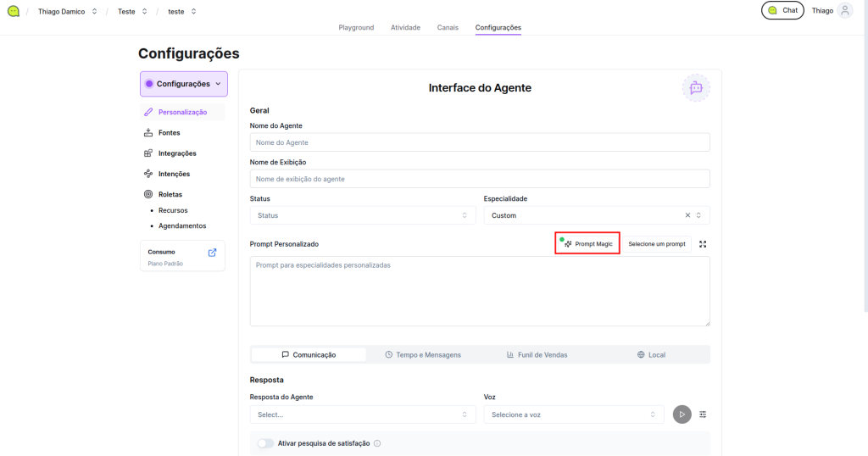
Task: Click the Nome do Agente input field
Action: click(x=480, y=142)
